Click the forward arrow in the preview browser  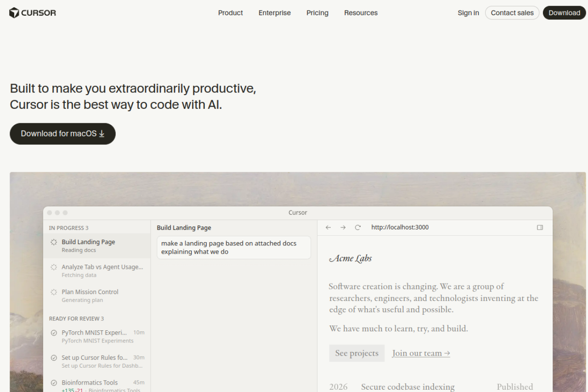click(x=343, y=227)
